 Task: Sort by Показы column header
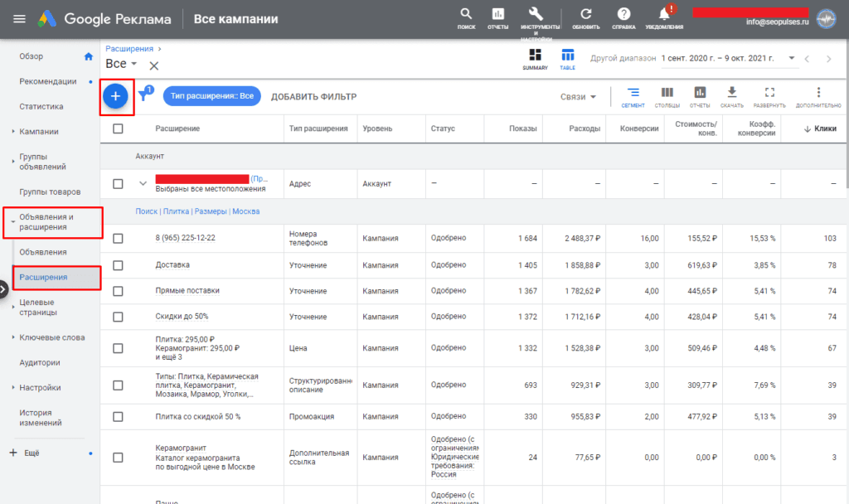click(x=522, y=128)
